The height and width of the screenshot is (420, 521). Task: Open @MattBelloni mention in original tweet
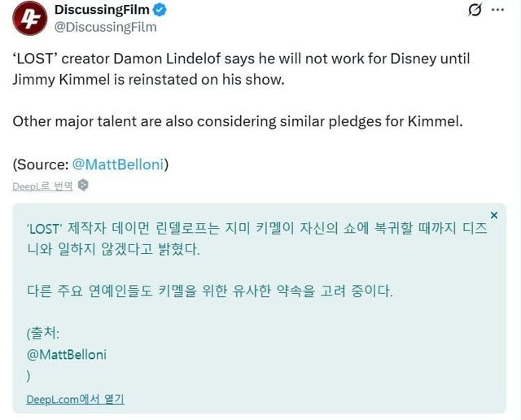pyautogui.click(x=117, y=164)
